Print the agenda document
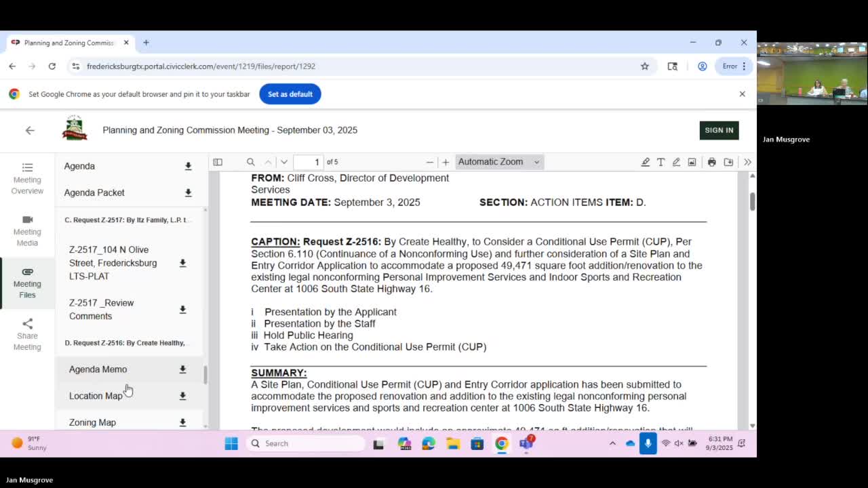The width and height of the screenshot is (868, 488). (x=711, y=162)
